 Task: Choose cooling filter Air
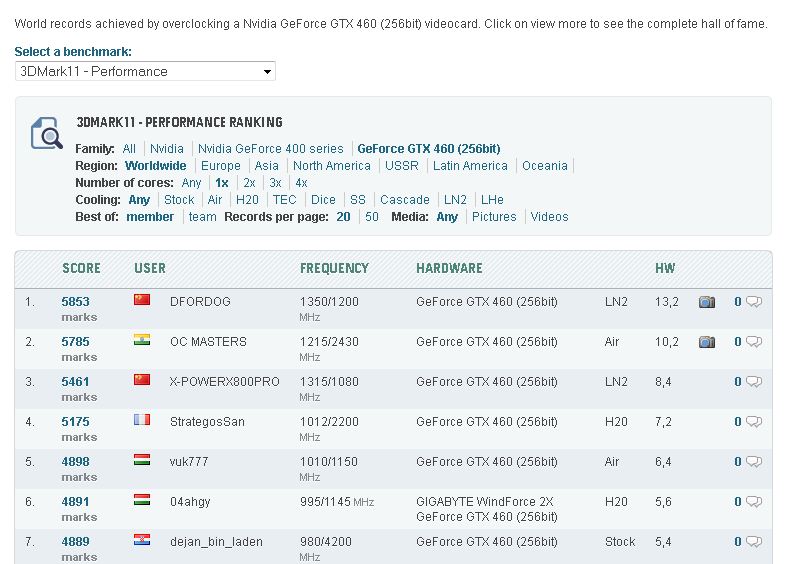pyautogui.click(x=215, y=200)
